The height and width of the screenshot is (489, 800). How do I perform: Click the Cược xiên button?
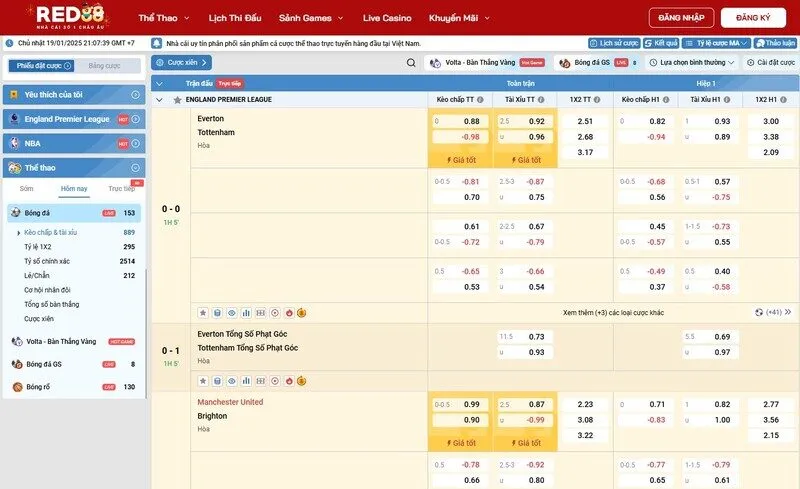[182, 62]
